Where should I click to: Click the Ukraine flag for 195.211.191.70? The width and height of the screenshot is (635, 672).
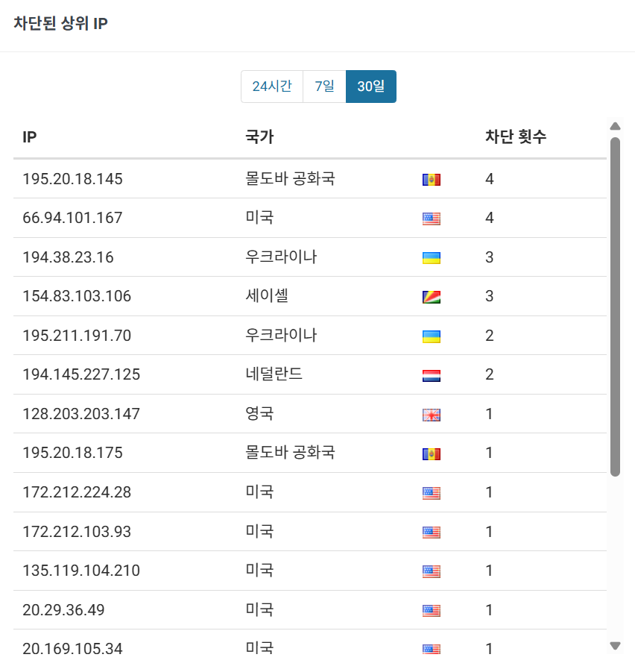pyautogui.click(x=432, y=336)
